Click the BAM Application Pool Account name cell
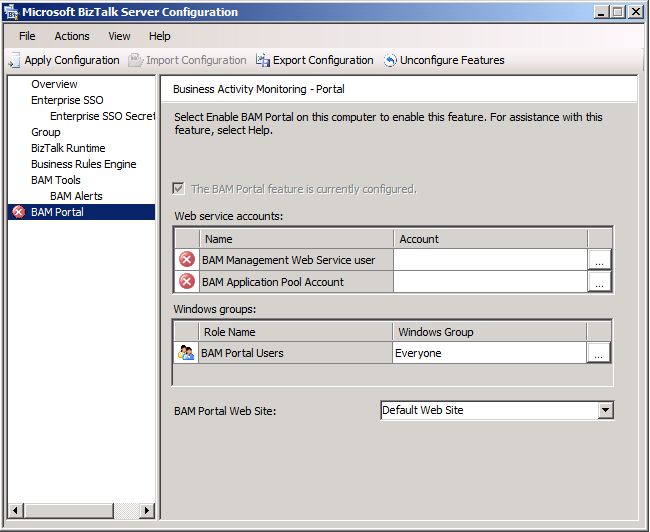 click(296, 282)
